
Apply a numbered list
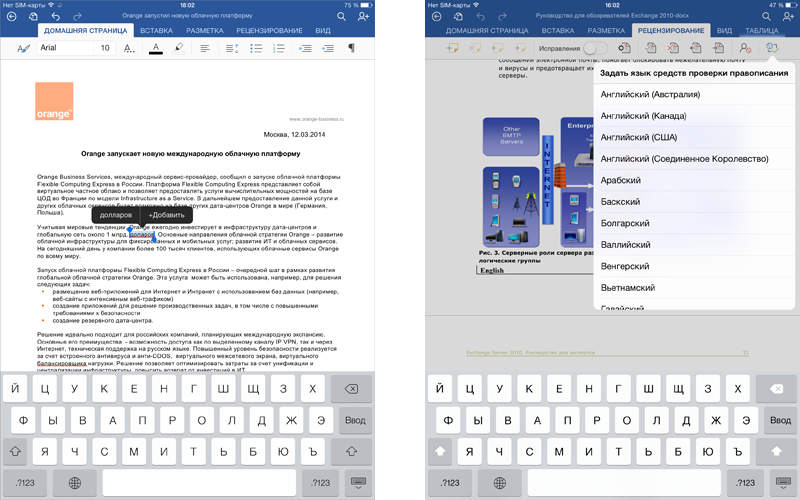tap(279, 48)
